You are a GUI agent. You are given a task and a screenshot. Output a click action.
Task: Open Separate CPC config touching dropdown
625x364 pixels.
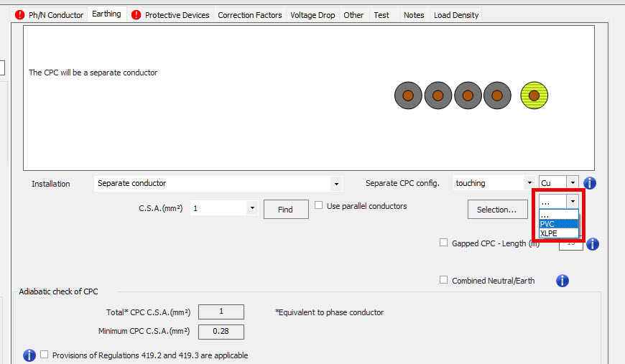click(x=529, y=184)
